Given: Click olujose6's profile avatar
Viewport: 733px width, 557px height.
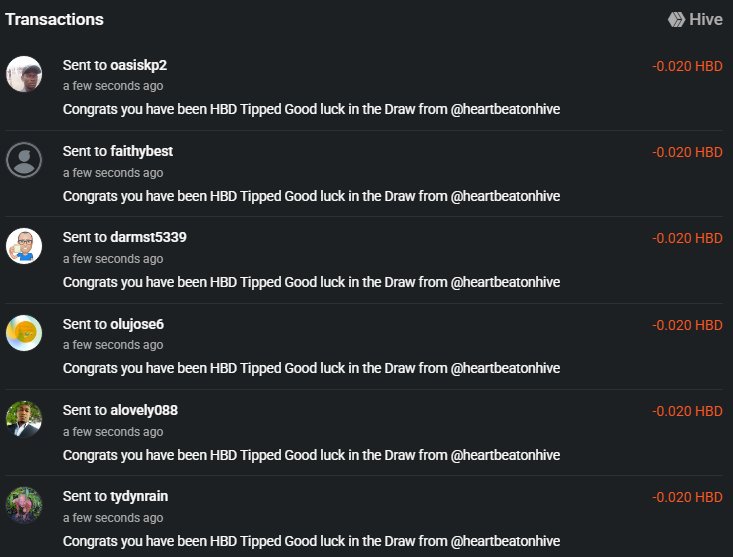Looking at the screenshot, I should [x=24, y=333].
